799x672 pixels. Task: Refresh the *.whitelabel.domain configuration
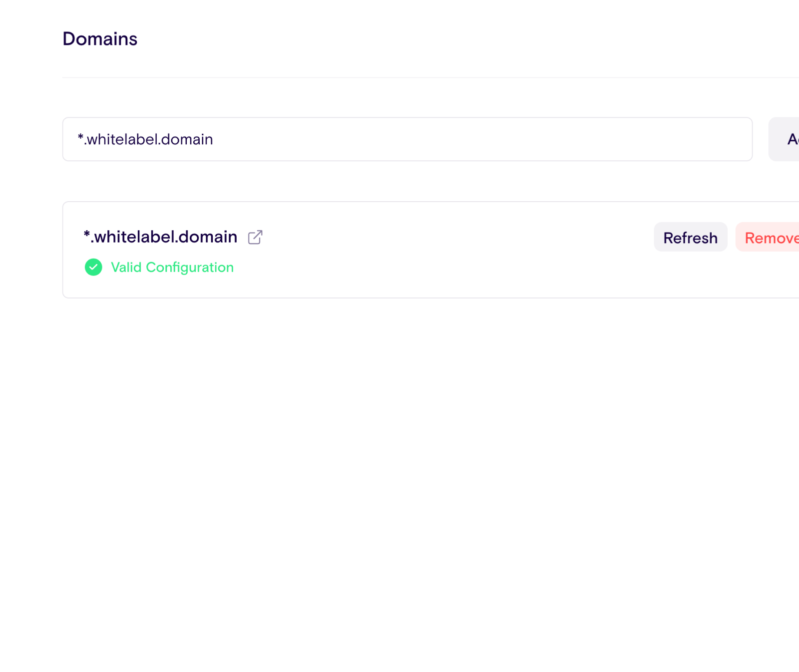pos(690,237)
